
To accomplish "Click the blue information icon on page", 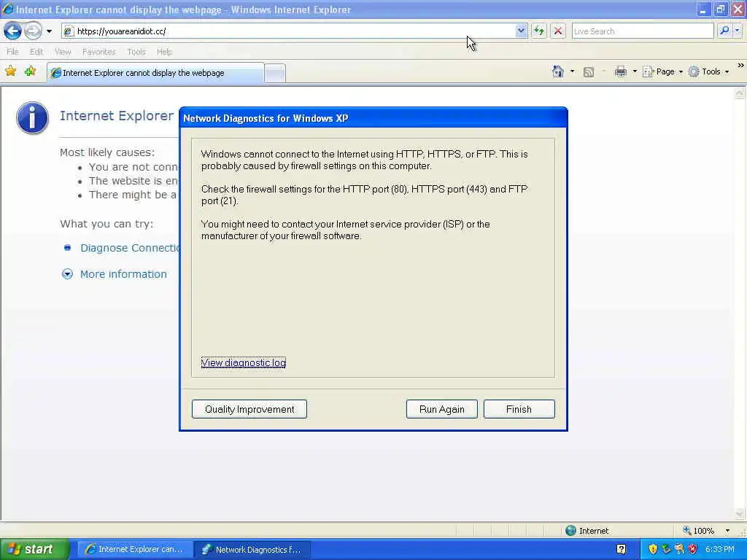I will [x=32, y=117].
